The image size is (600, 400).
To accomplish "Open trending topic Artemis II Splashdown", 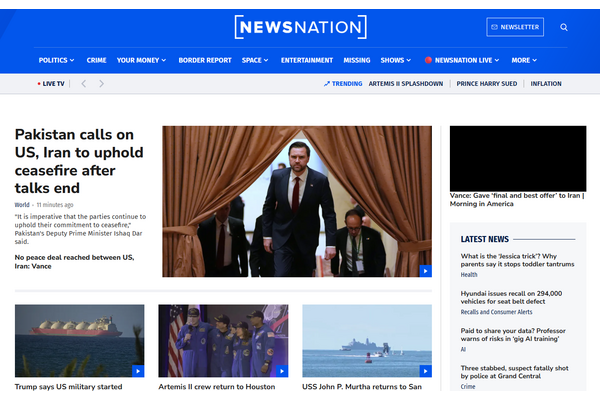I will point(406,83).
